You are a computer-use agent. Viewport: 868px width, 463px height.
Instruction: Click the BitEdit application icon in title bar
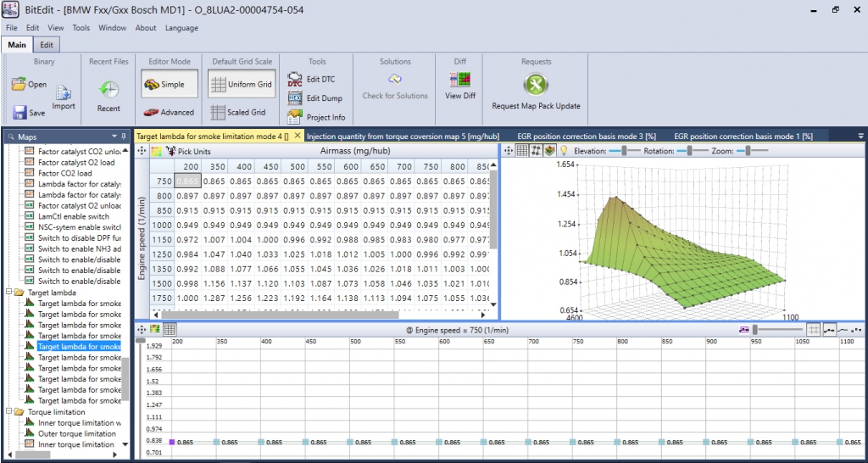pos(11,10)
